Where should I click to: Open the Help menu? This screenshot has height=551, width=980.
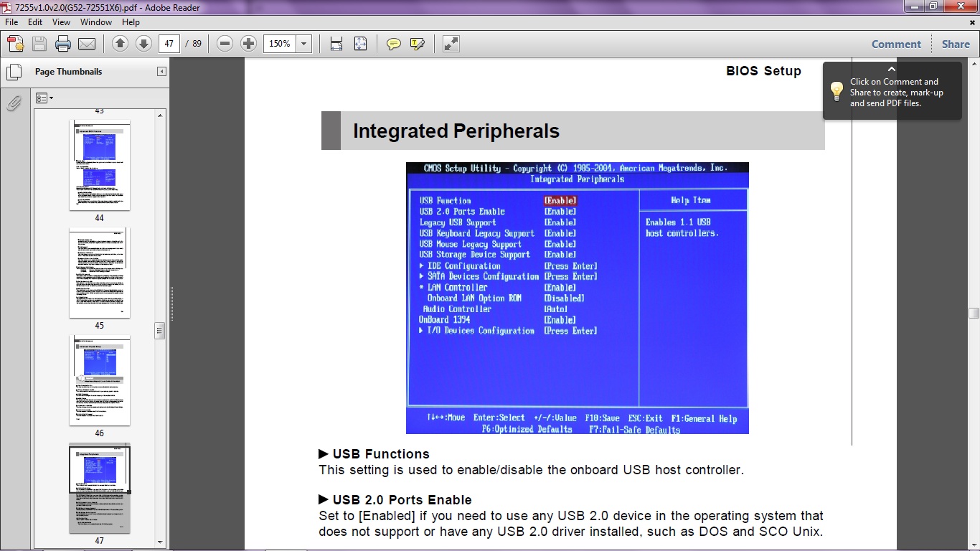pyautogui.click(x=131, y=22)
